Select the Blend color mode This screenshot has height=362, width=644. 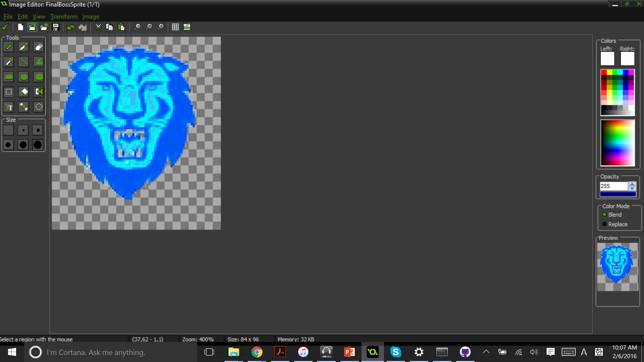point(604,215)
